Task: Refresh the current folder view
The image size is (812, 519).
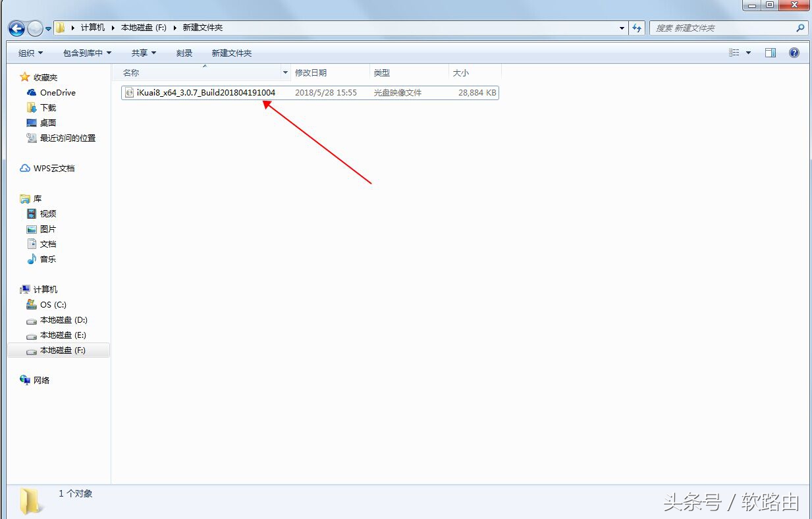Action: [x=636, y=28]
